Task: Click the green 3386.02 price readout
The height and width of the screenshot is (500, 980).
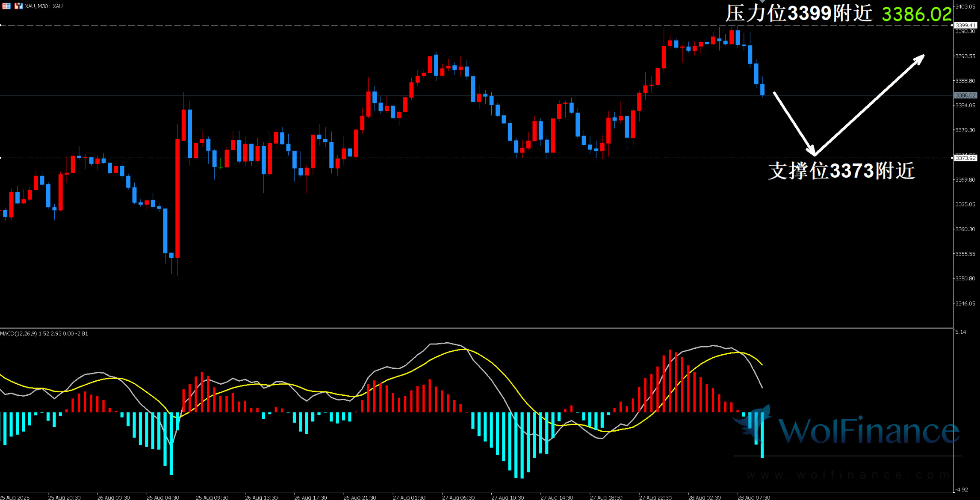Action: coord(917,15)
